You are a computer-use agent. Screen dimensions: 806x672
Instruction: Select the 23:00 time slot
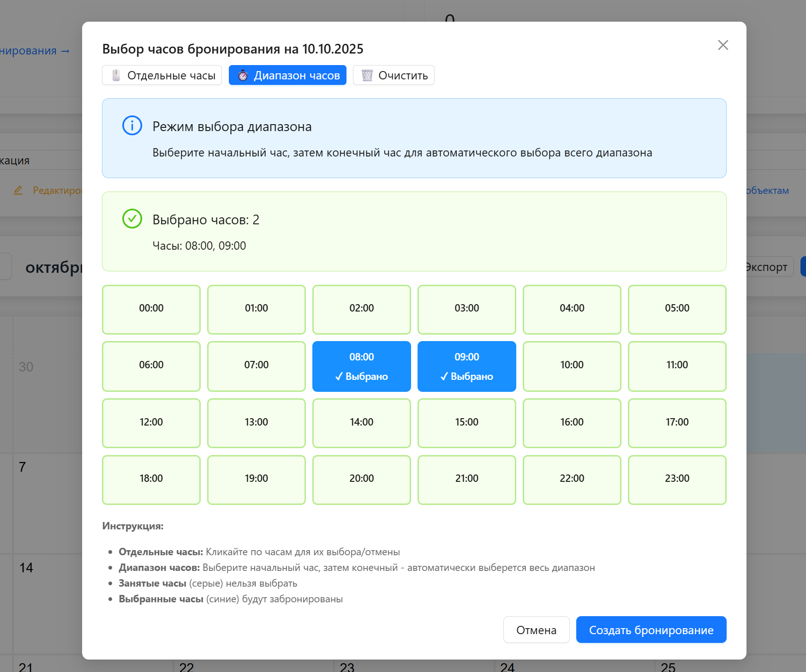click(677, 480)
